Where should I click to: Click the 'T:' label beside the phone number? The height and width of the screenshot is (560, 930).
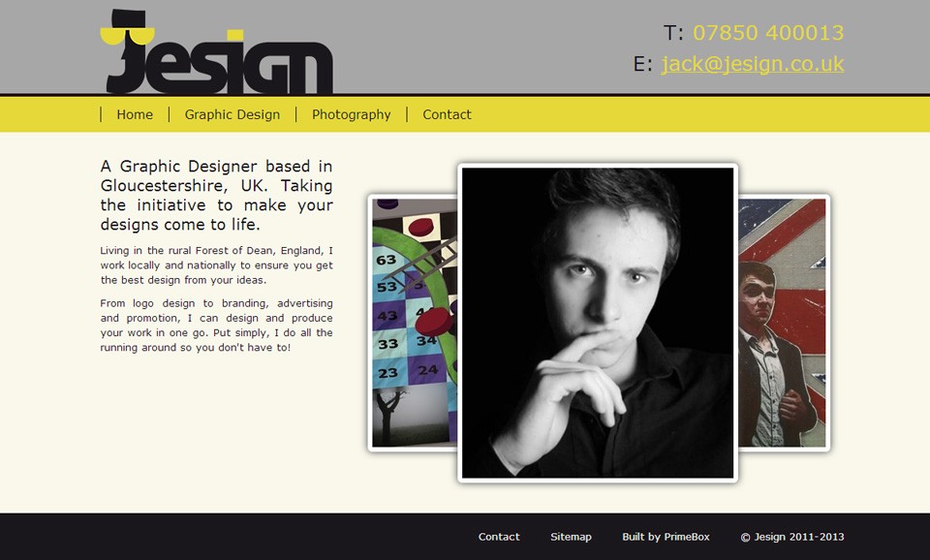[x=673, y=33]
